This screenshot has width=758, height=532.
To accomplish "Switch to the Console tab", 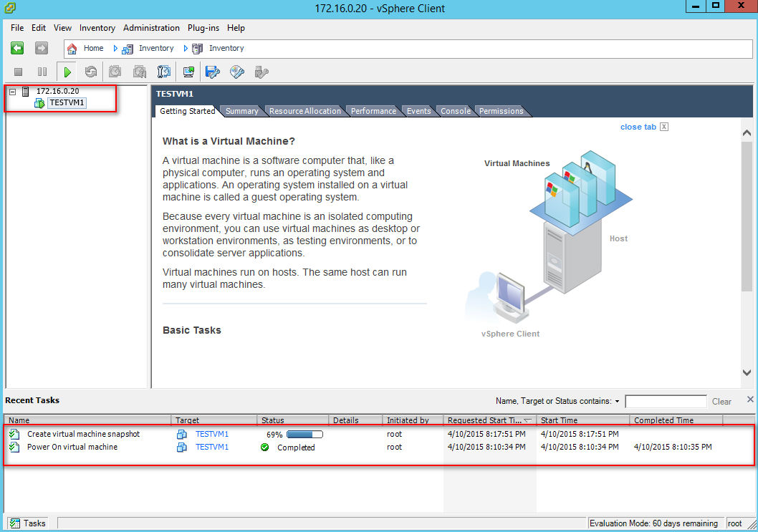I will pos(456,111).
